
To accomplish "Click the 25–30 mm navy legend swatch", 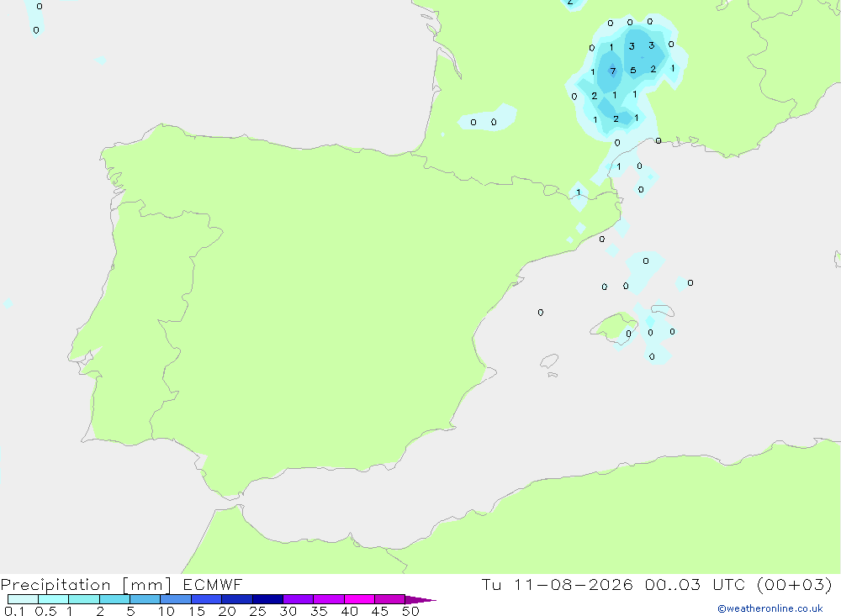I will [x=267, y=599].
